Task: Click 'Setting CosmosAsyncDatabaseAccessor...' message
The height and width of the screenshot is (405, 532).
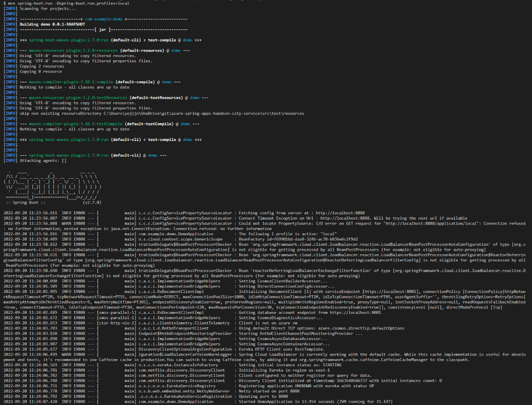Action: [x=283, y=339]
